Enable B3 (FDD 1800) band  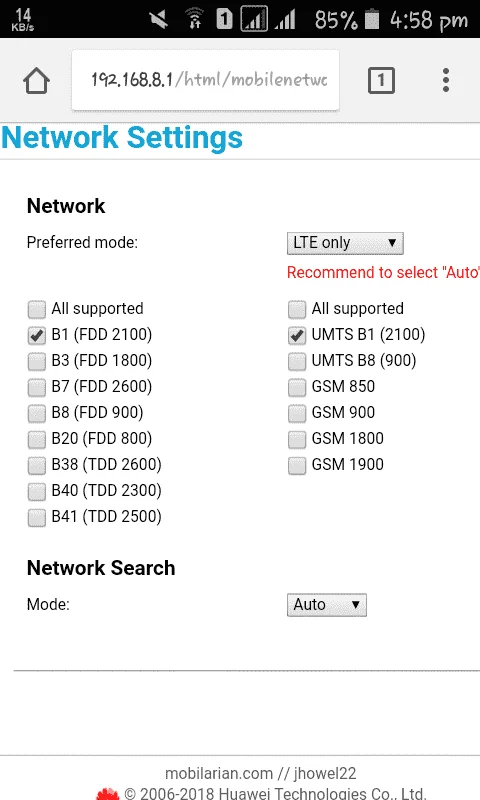pyautogui.click(x=37, y=361)
